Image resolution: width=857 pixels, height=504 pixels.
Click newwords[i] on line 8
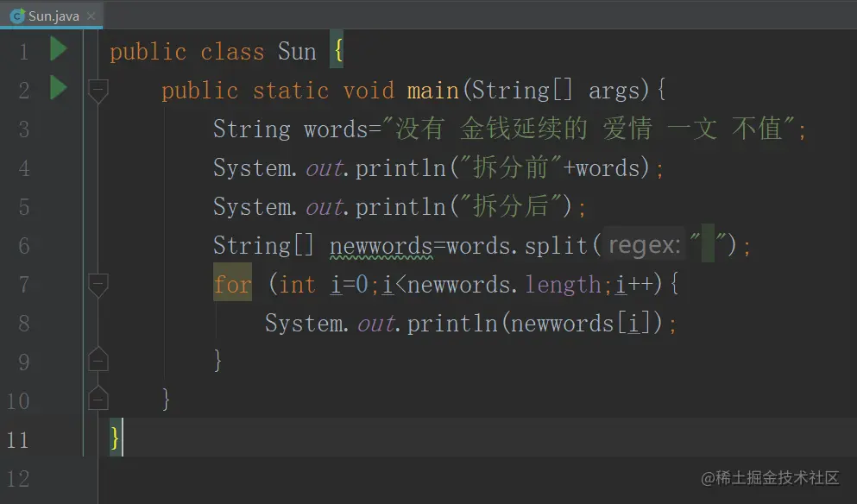pyautogui.click(x=583, y=324)
